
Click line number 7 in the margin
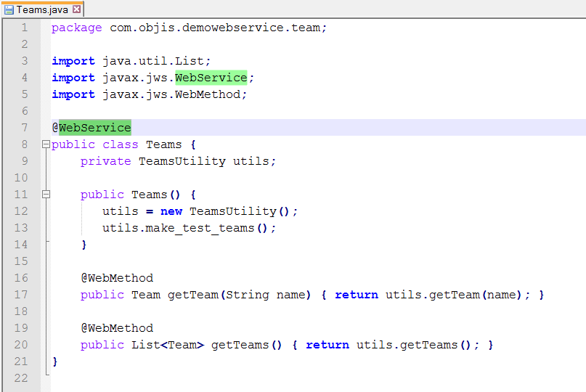click(24, 128)
